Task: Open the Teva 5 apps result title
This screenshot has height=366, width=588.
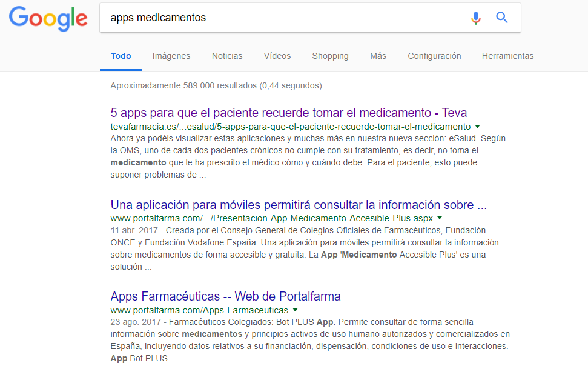Action: tap(288, 113)
